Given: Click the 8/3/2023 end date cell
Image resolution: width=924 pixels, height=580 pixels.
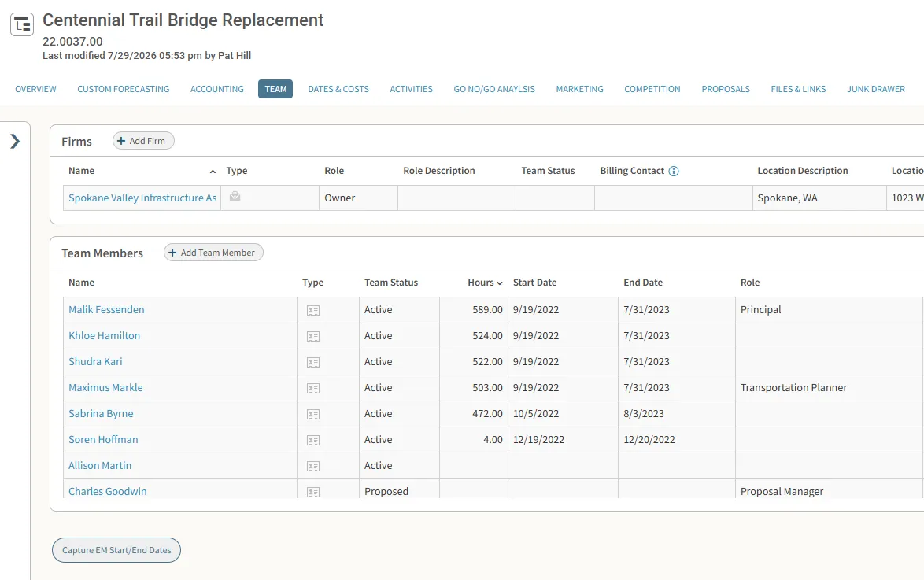Looking at the screenshot, I should click(x=677, y=413).
